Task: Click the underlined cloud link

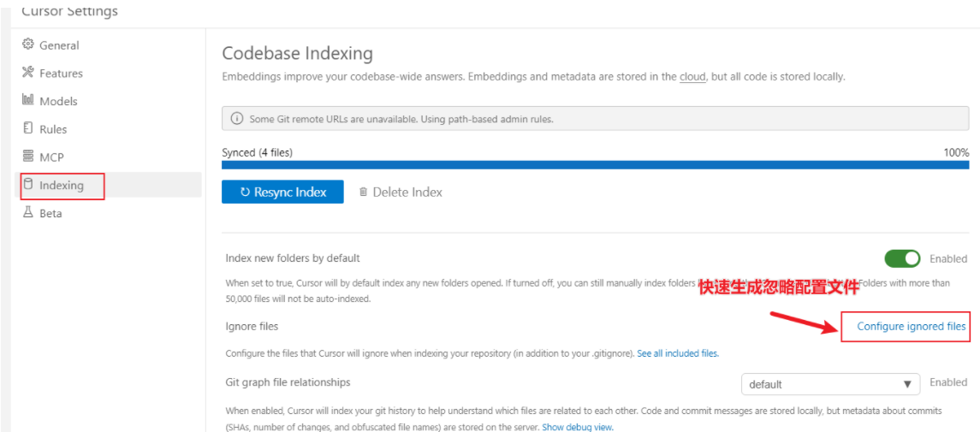Action: pos(692,77)
